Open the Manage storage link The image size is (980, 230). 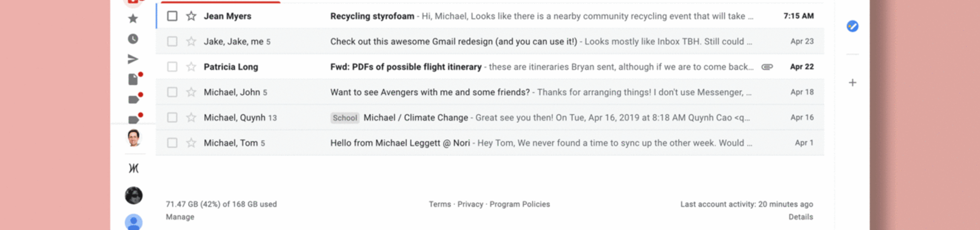click(x=180, y=217)
